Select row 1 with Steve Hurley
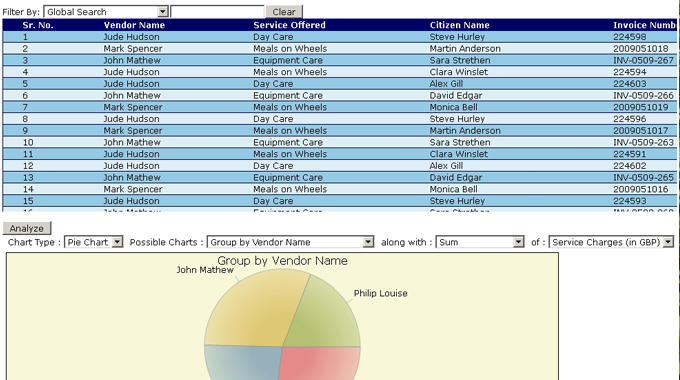The width and height of the screenshot is (680, 380). coord(340,37)
